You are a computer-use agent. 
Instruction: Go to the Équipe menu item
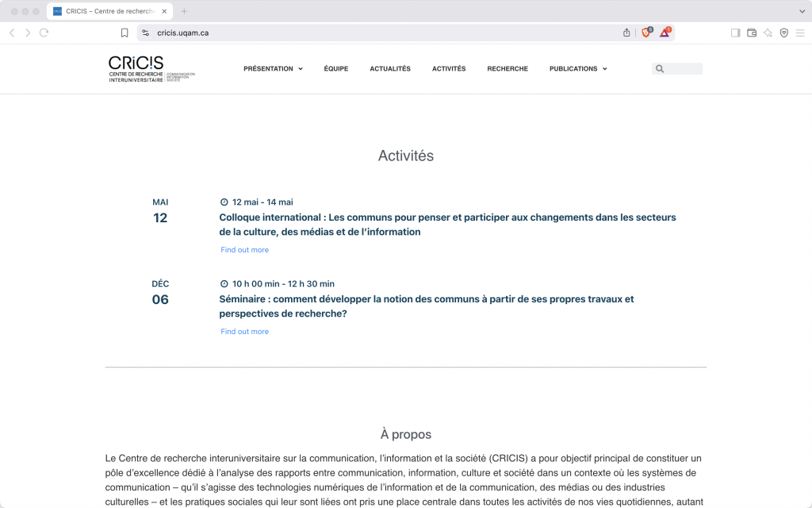tap(335, 69)
